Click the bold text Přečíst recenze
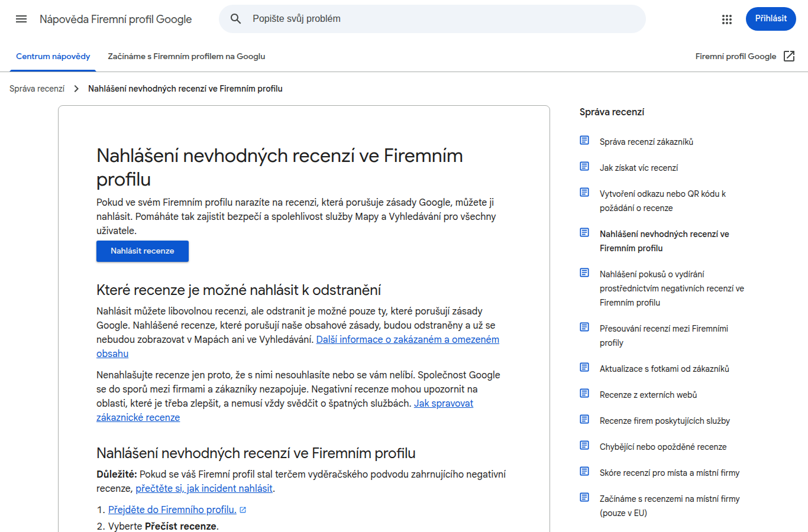The image size is (808, 532). [x=180, y=526]
